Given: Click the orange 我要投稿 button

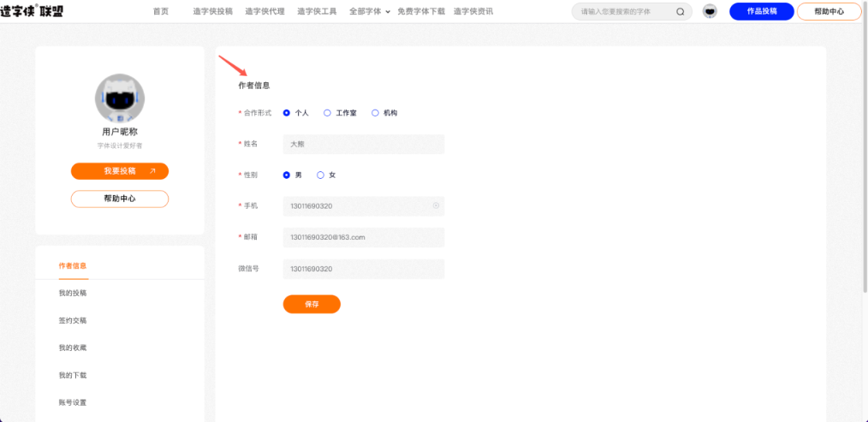Looking at the screenshot, I should (120, 171).
